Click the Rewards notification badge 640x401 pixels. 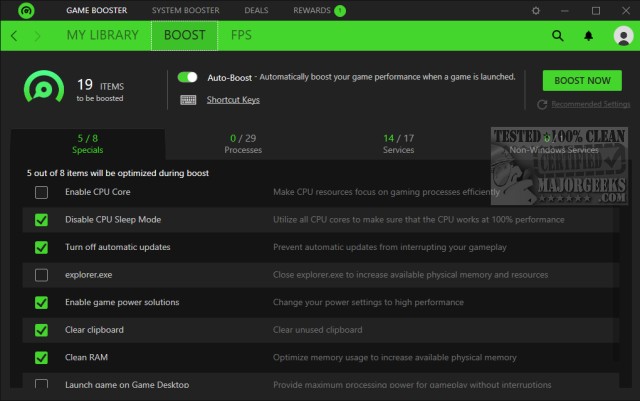pos(340,11)
